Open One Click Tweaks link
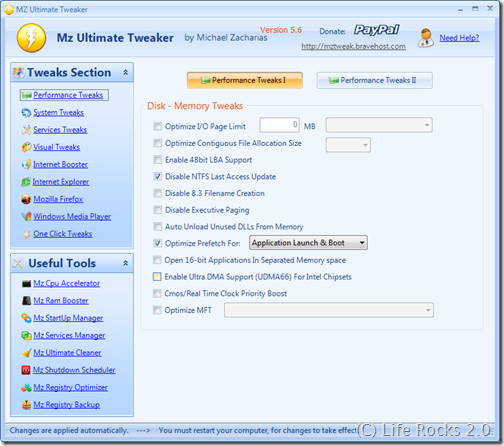 (63, 234)
